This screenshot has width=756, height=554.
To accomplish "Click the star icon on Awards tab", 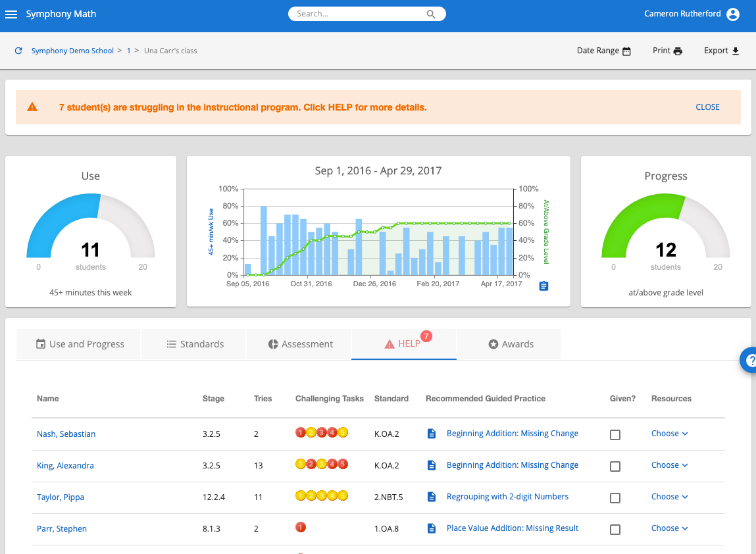I will [x=493, y=344].
